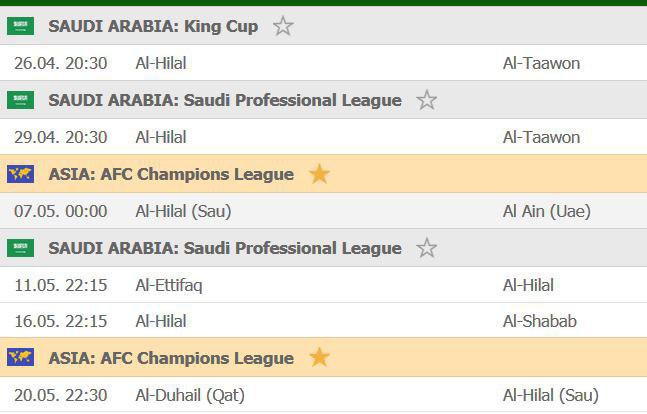Open the Saudi Professional League header above the 11.05 match
The height and width of the screenshot is (414, 647).
click(225, 248)
